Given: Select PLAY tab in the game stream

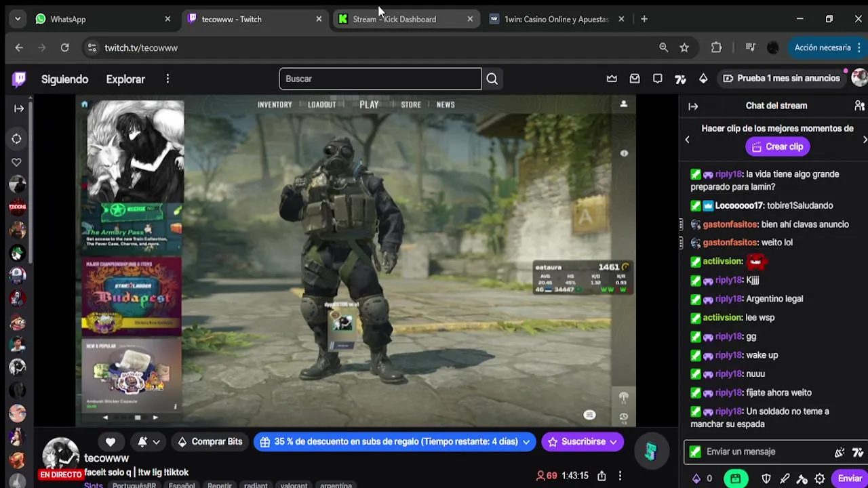Looking at the screenshot, I should [369, 104].
